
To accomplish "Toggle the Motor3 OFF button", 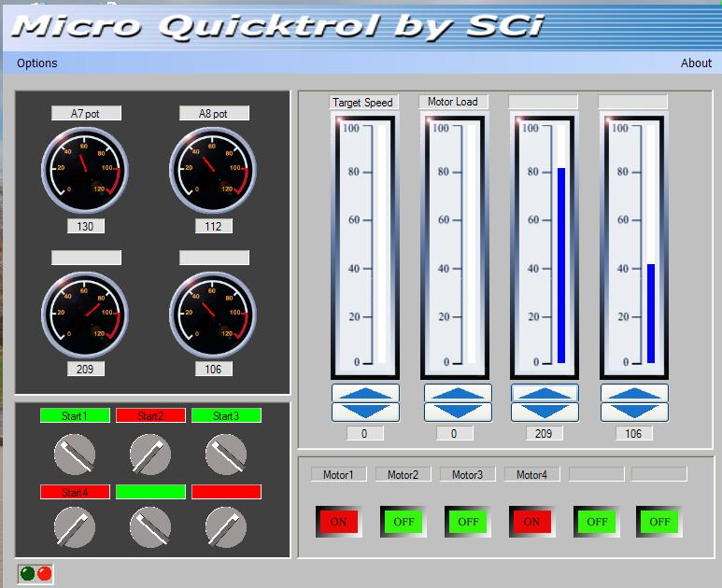I will [468, 522].
